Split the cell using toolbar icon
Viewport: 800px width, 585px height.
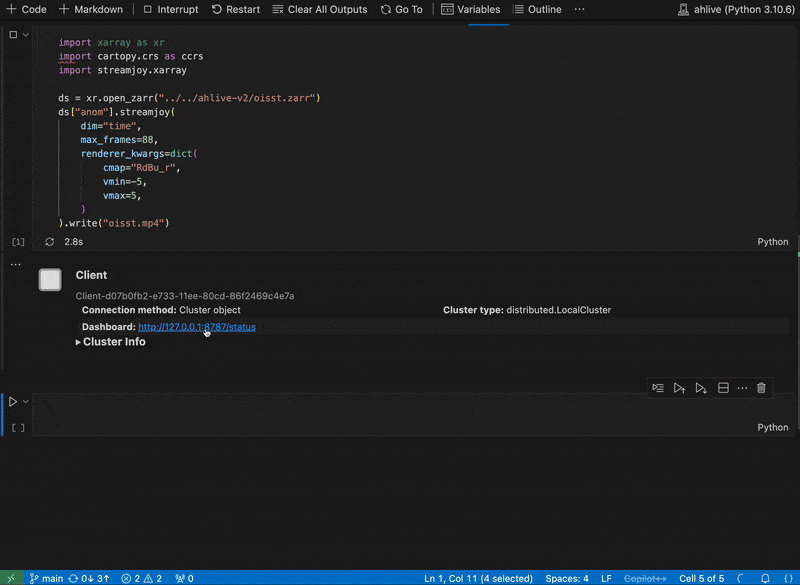point(723,388)
